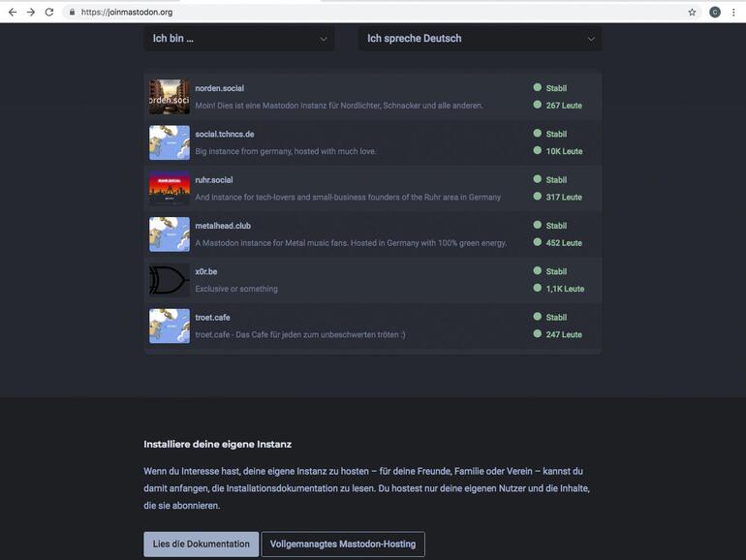This screenshot has width=746, height=560.
Task: Click the green Stabil dot for norden.social
Action: pos(537,87)
